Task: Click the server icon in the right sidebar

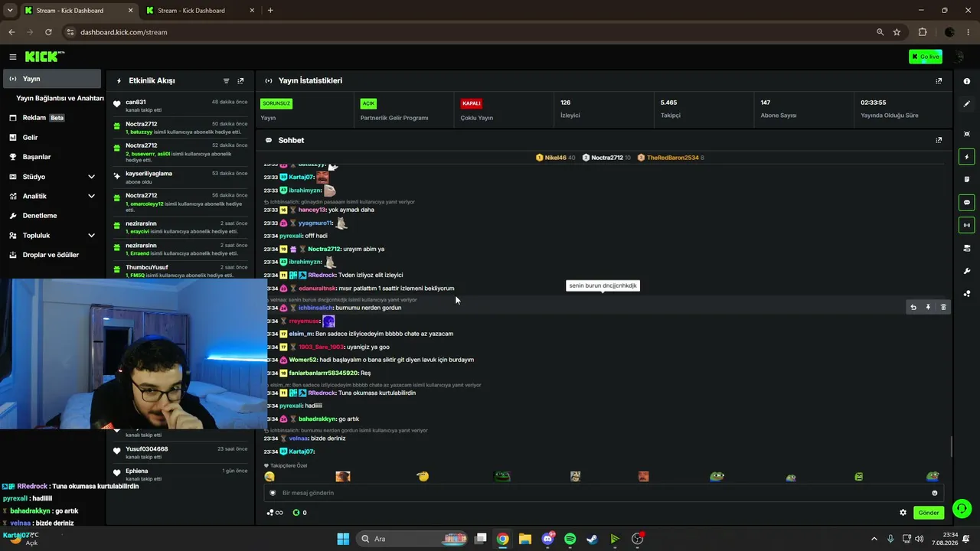Action: (967, 248)
